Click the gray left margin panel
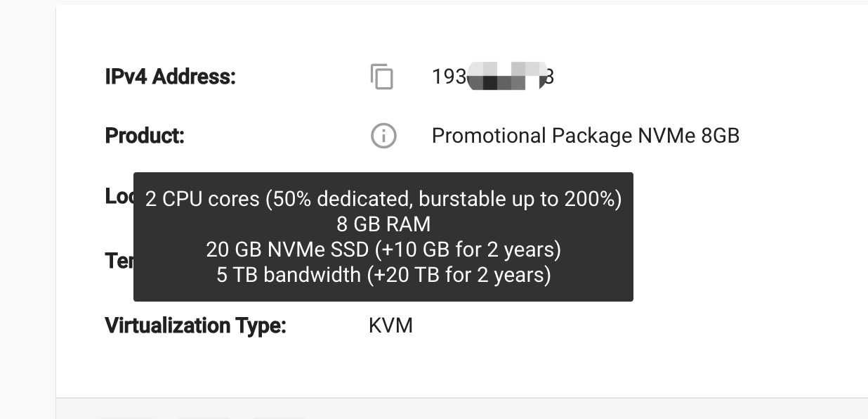The image size is (868, 419). (x=27, y=209)
